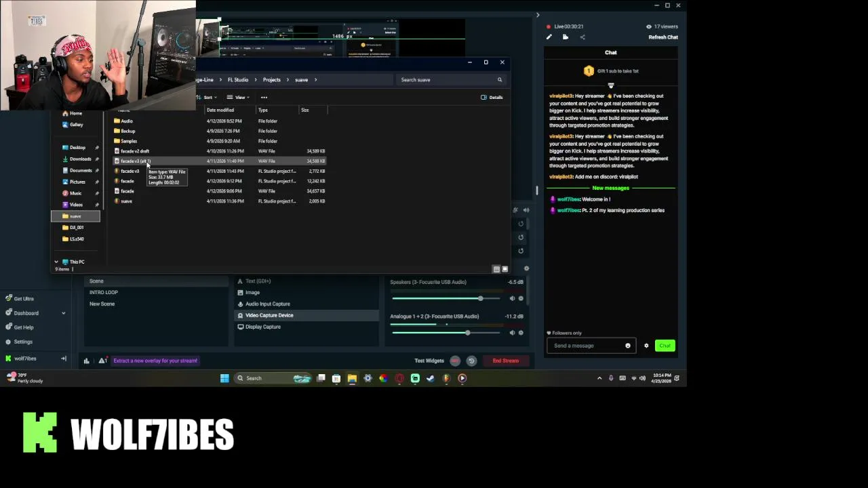The width and height of the screenshot is (868, 488).
Task: Select the INTRO LOOP scene
Action: 157,292
